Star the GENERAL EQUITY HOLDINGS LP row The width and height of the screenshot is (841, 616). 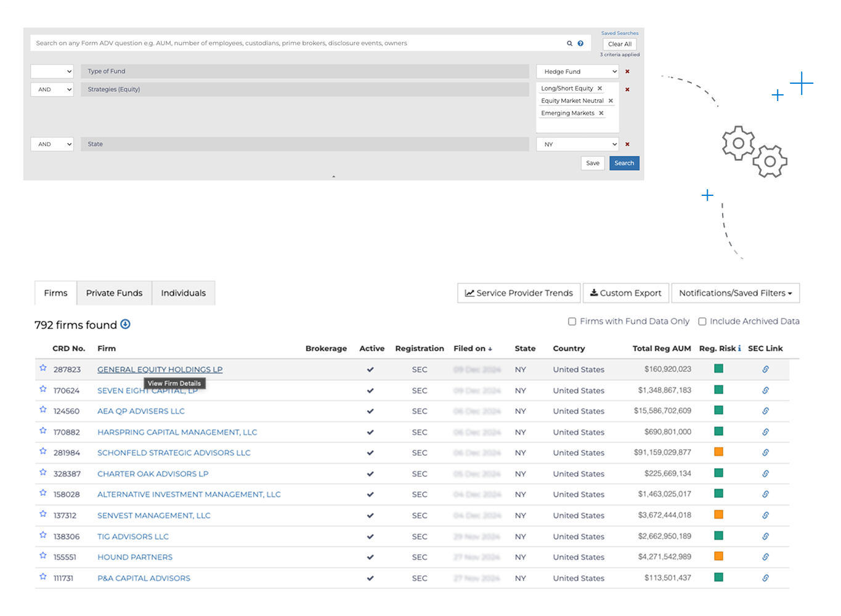tap(43, 368)
